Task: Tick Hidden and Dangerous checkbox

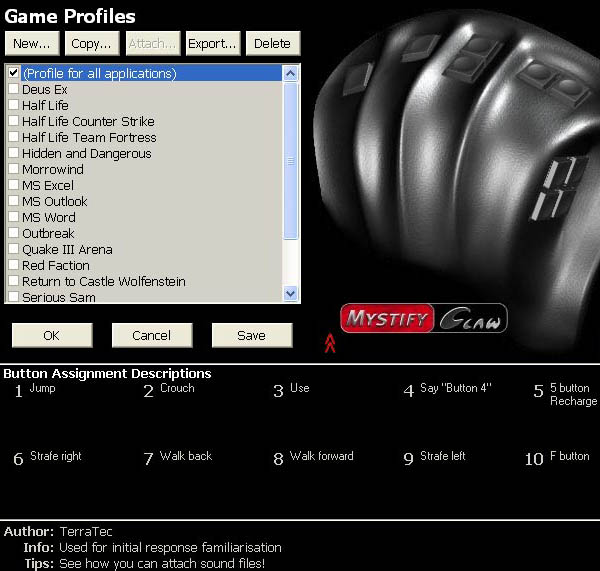Action: coord(14,153)
